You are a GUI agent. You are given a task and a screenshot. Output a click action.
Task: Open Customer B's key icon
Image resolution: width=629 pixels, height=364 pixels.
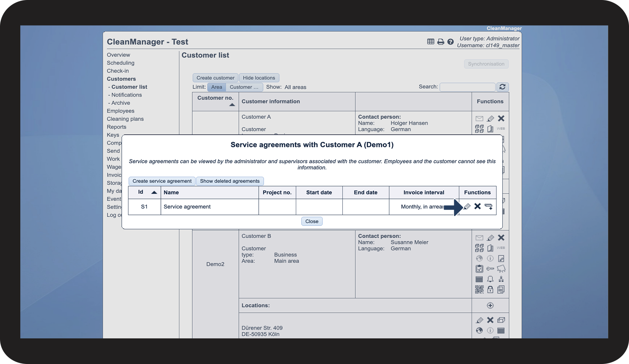click(x=490, y=269)
